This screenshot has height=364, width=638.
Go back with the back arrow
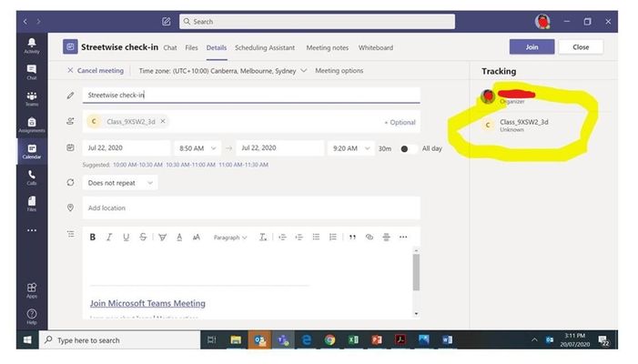[x=25, y=21]
